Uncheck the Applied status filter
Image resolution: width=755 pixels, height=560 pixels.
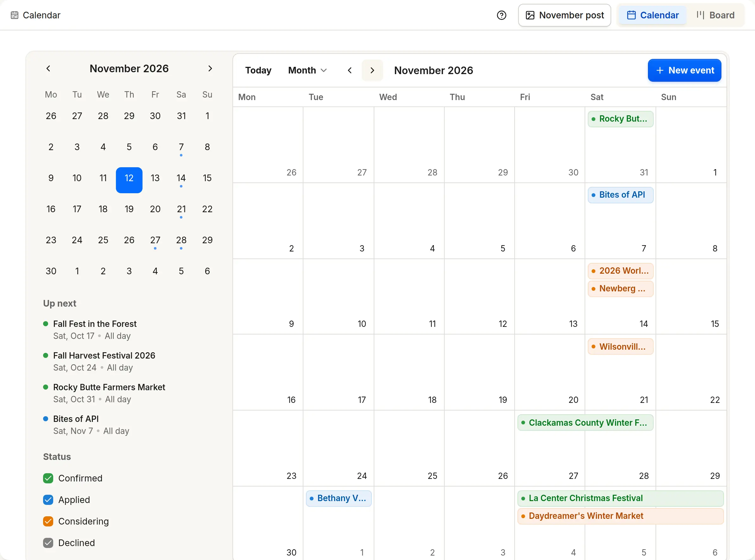tap(48, 500)
